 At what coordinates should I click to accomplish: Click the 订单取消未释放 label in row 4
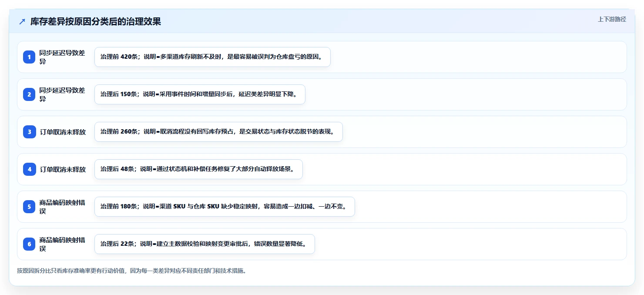tap(63, 169)
